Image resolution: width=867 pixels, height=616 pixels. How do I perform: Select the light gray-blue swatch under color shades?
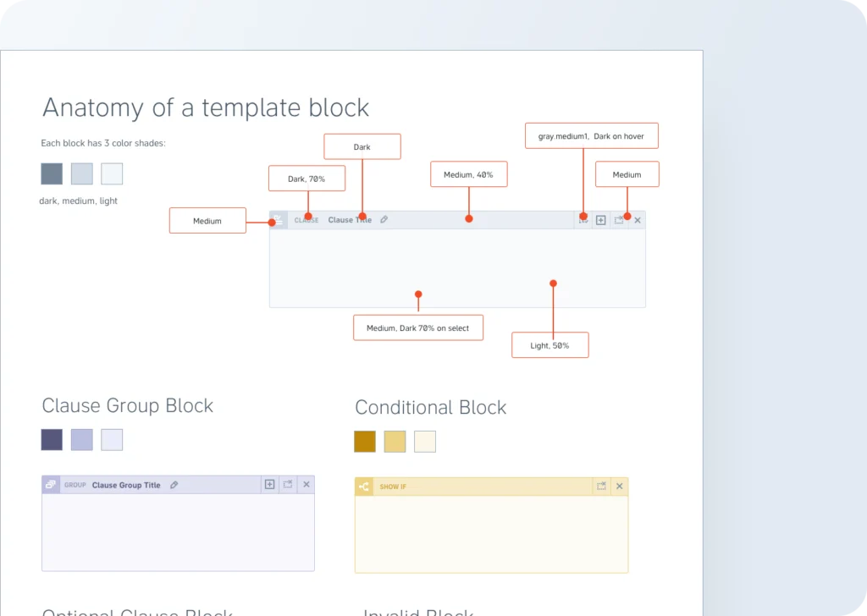click(x=112, y=174)
